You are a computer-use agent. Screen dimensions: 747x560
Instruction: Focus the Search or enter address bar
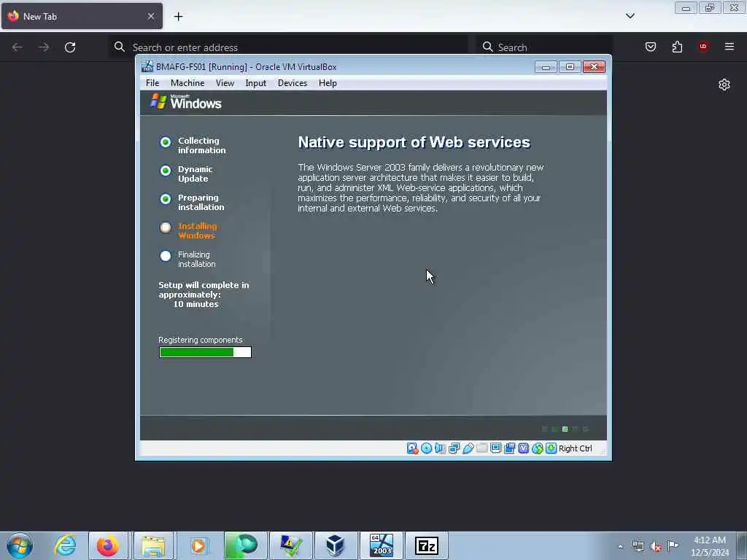coord(288,47)
